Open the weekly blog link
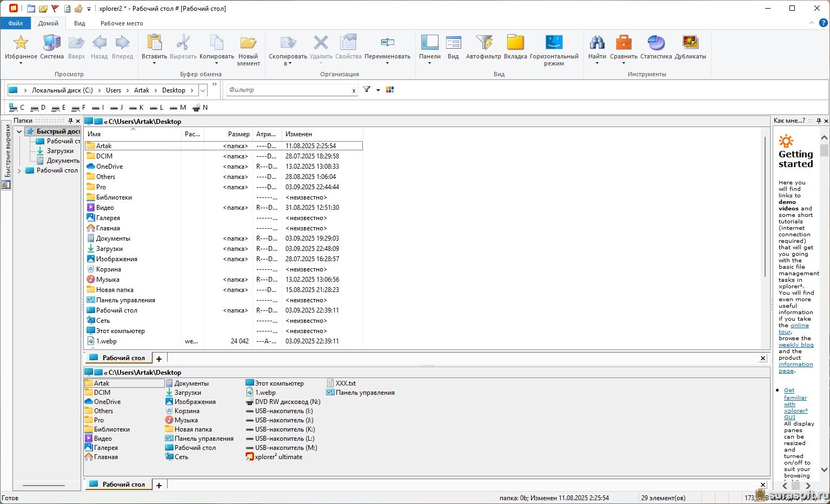 795,345
